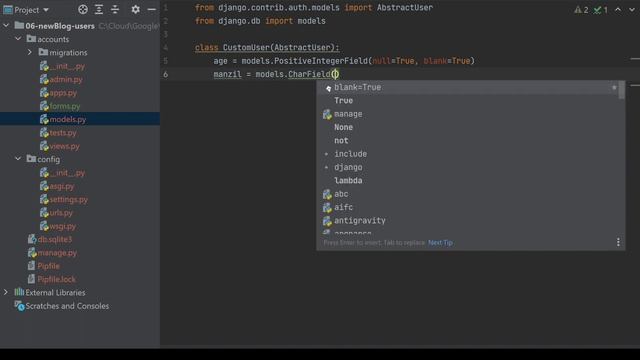This screenshot has height=360, width=640.
Task: Click the warnings count indicator
Action: tap(581, 10)
